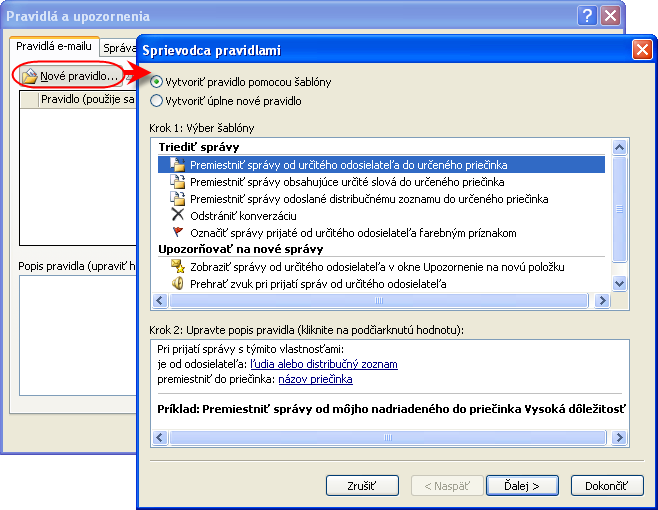Screen dimensions: 658x510
Task: Click the icon for messages containing specific words
Action: pos(178,182)
